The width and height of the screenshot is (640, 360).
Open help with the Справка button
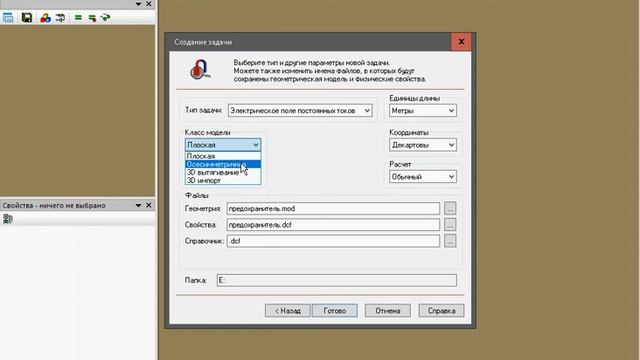click(x=441, y=311)
